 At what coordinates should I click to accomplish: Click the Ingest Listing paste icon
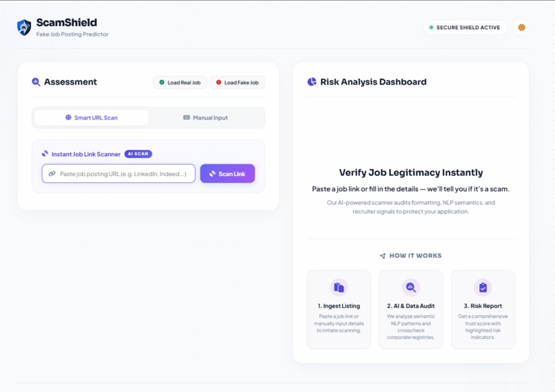click(x=339, y=287)
